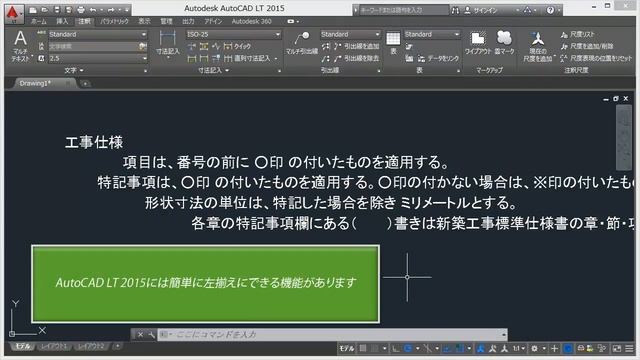Viewport: 640px width, 360px height.
Task: Click the command line close X button
Action: 140,335
